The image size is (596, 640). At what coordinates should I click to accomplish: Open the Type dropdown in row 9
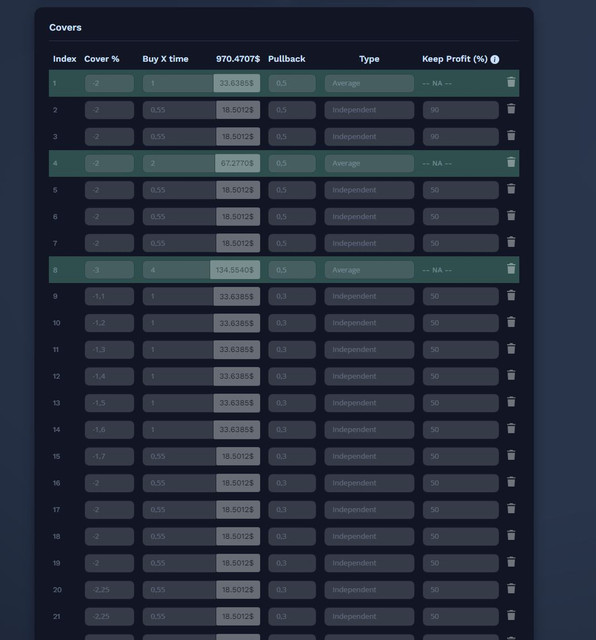(x=369, y=296)
